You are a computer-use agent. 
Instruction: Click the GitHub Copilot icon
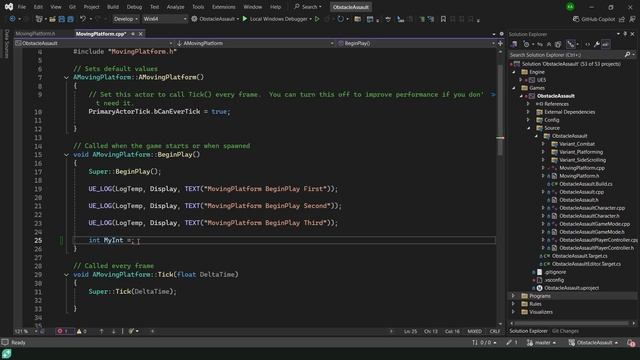coord(576,19)
